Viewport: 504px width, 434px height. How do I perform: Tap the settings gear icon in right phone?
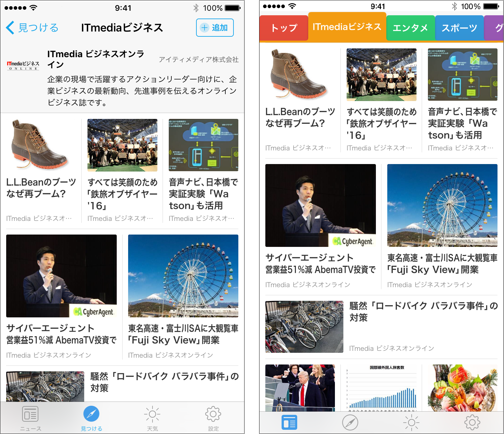[x=472, y=422]
